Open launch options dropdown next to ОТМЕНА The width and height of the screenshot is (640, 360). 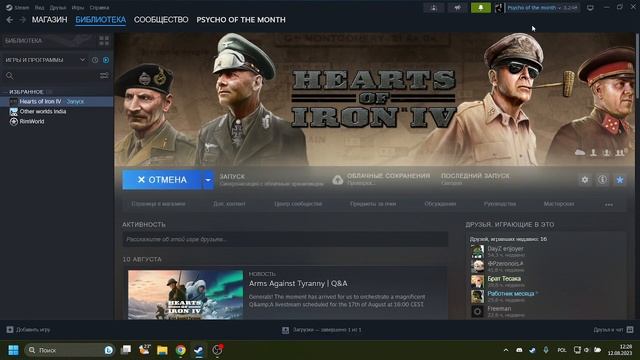(x=208, y=180)
